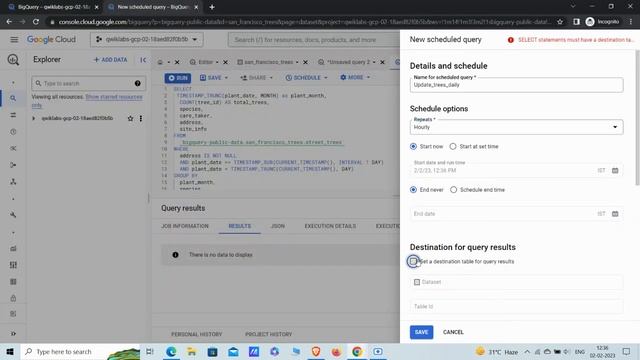Click the BigQuery logo icon in sidebar
640x360 pixels.
click(x=13, y=60)
